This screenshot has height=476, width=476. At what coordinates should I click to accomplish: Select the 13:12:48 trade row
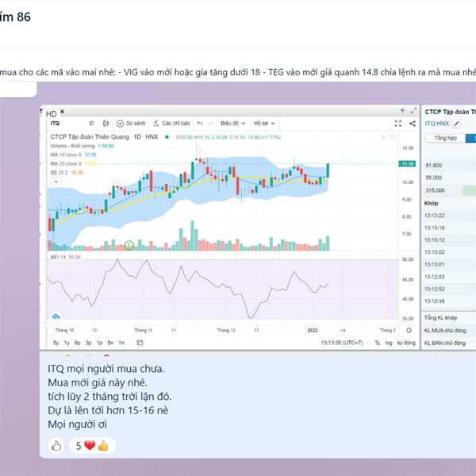click(x=449, y=301)
